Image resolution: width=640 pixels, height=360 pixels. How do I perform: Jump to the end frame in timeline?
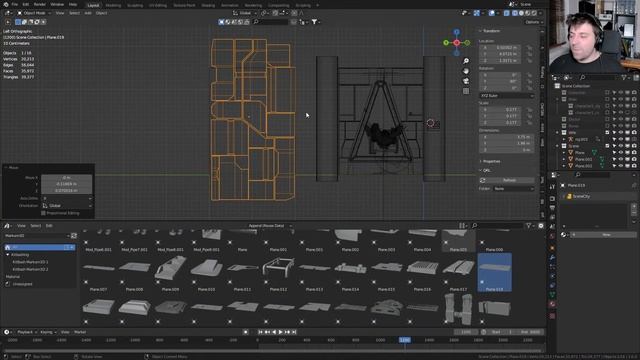click(294, 332)
